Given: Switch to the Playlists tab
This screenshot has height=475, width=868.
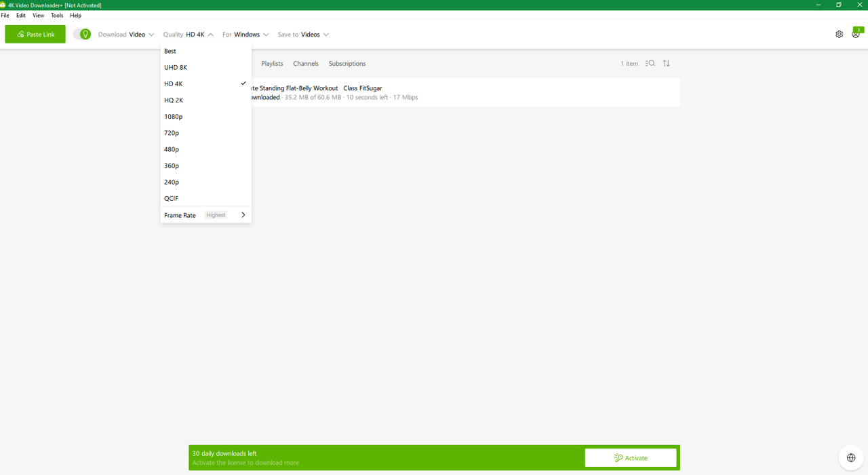Looking at the screenshot, I should (272, 64).
